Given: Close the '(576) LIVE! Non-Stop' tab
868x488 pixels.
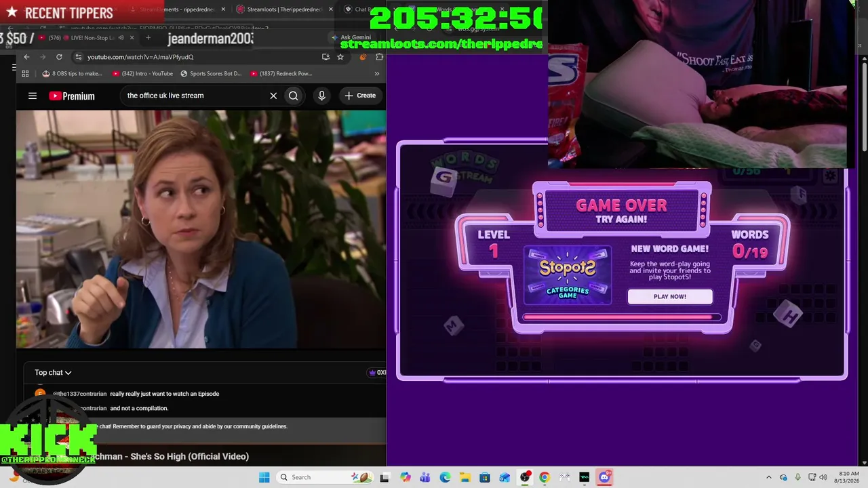Looking at the screenshot, I should pyautogui.click(x=132, y=37).
